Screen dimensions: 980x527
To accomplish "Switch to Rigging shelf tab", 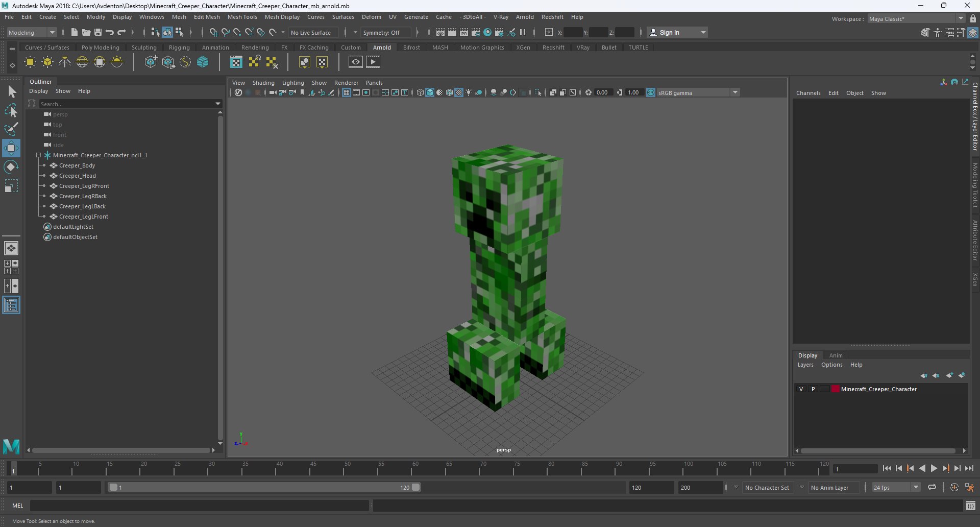I will (179, 47).
